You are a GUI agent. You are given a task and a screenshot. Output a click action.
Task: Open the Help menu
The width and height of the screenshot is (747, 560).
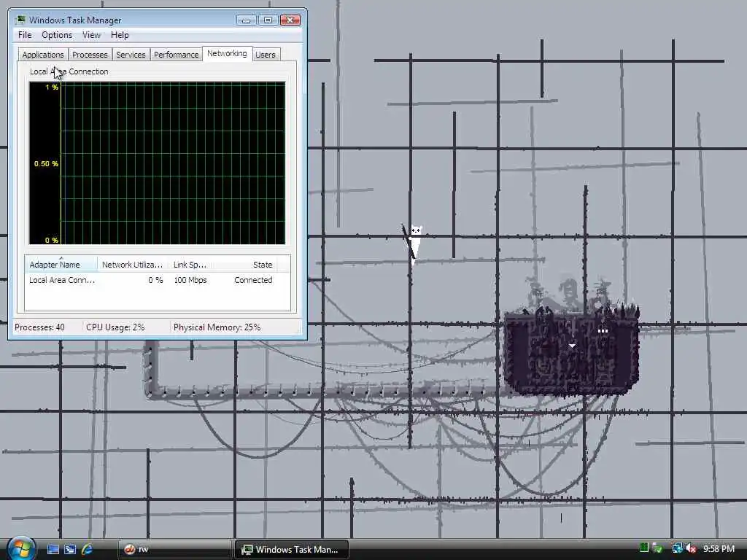point(120,35)
